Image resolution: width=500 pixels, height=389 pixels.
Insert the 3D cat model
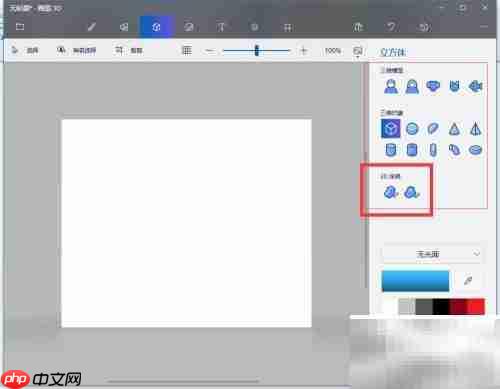(455, 87)
